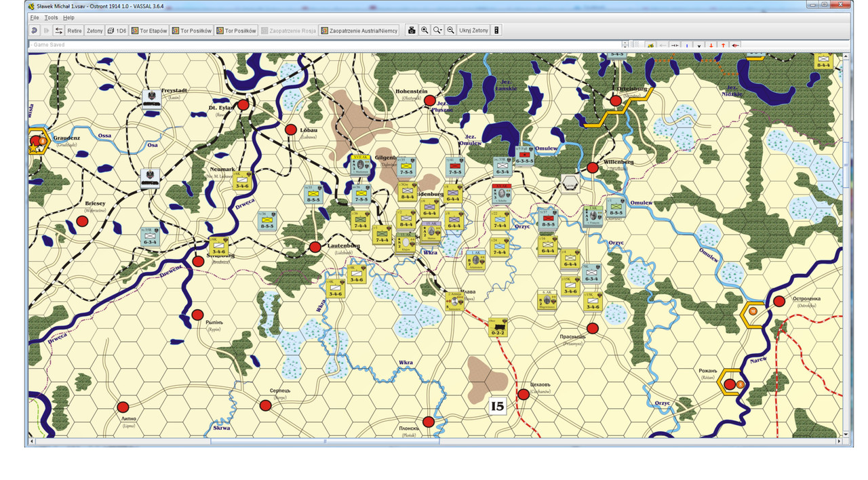Click the zoom out magnifier
Image resolution: width=868 pixels, height=480 pixels.
point(450,31)
